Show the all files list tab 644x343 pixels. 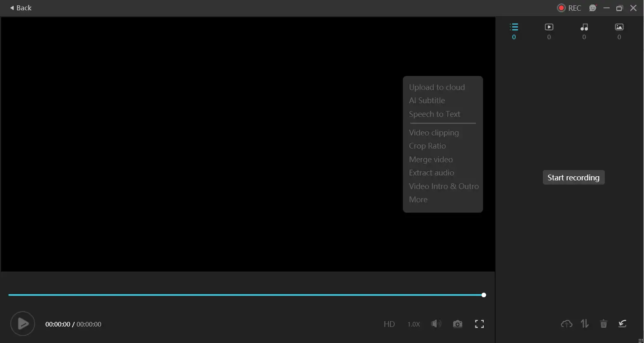514,31
